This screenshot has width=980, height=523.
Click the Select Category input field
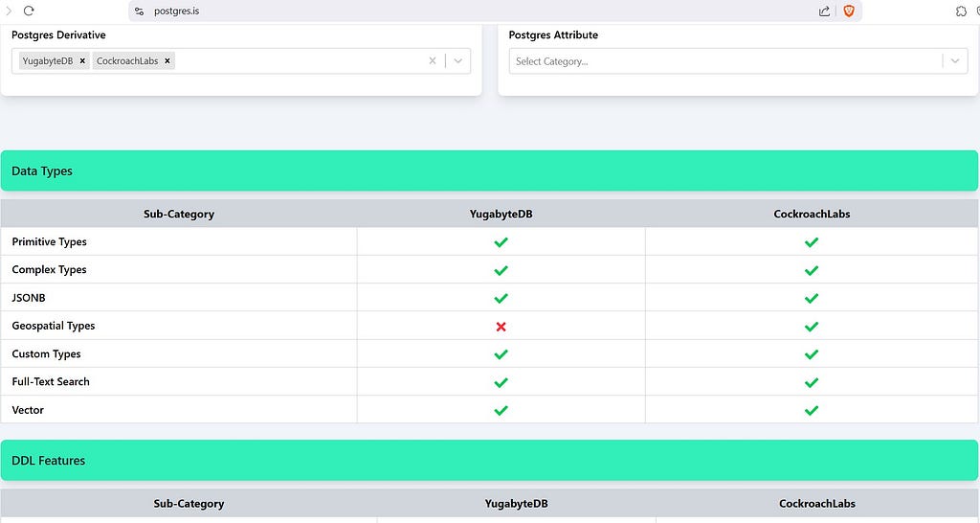point(725,61)
